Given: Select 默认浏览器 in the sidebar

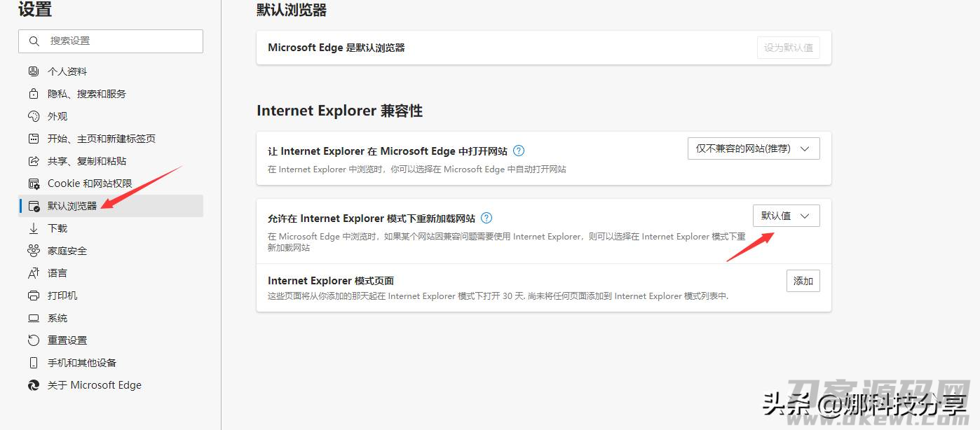Looking at the screenshot, I should tap(111, 206).
